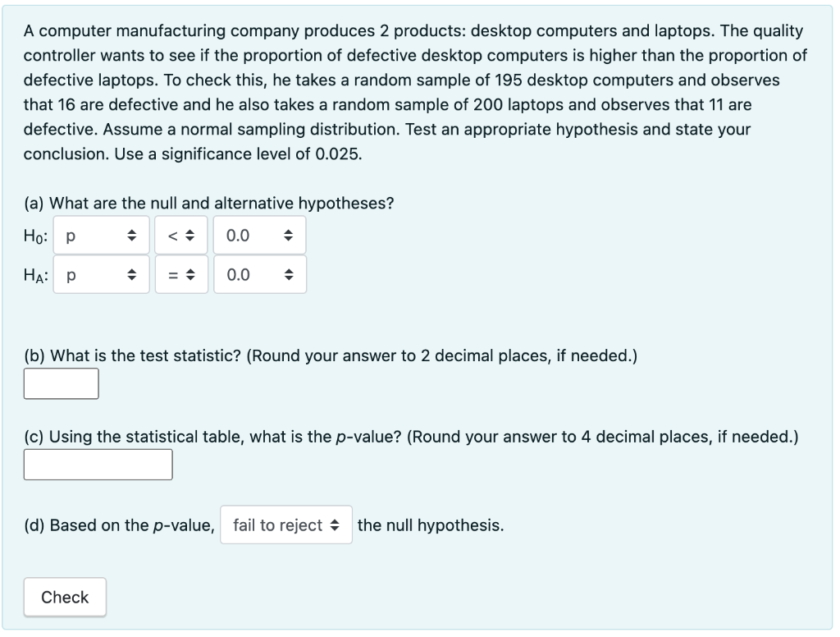Open the H0 less-than operator dropdown
840x637 pixels.
[x=180, y=236]
